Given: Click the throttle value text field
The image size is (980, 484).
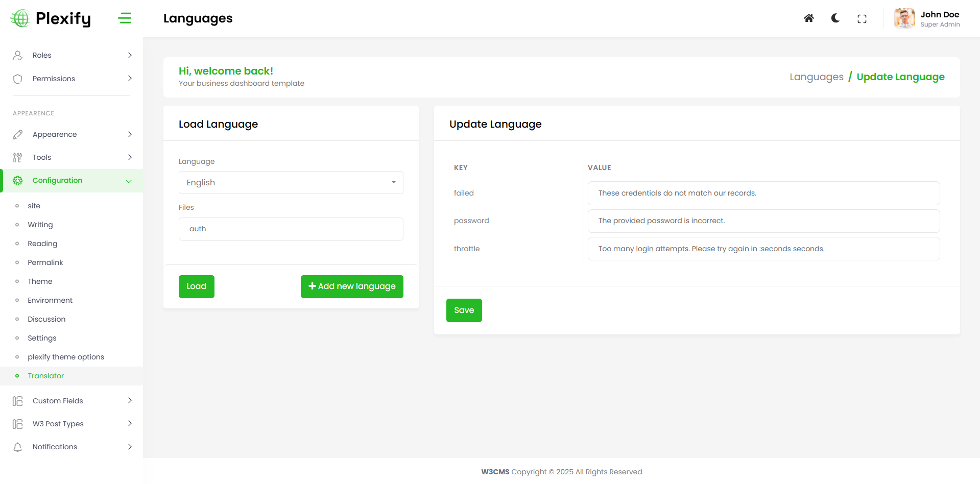Looking at the screenshot, I should pos(763,249).
